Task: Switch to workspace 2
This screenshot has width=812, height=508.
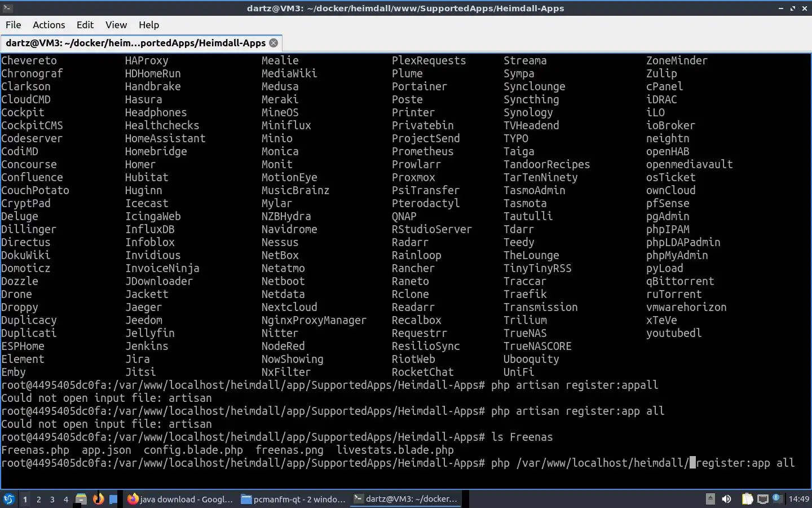Action: tap(38, 499)
